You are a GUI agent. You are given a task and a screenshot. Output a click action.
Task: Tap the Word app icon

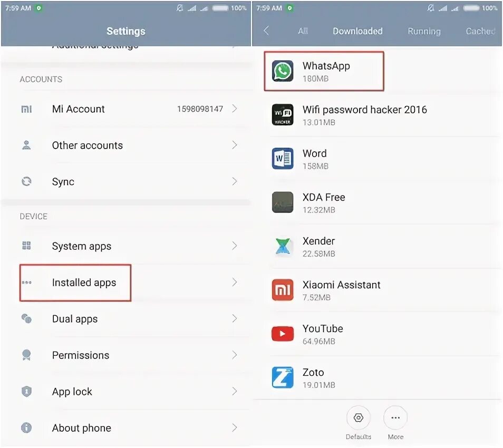(282, 159)
